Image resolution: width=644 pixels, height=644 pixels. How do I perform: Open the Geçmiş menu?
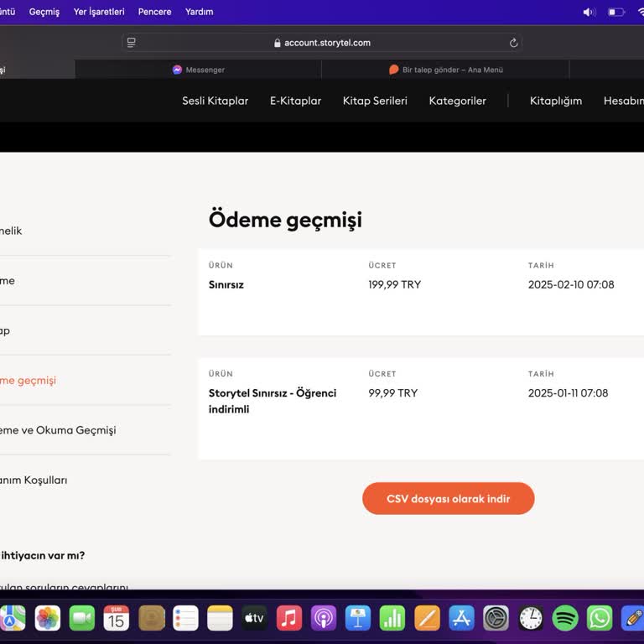tap(44, 12)
